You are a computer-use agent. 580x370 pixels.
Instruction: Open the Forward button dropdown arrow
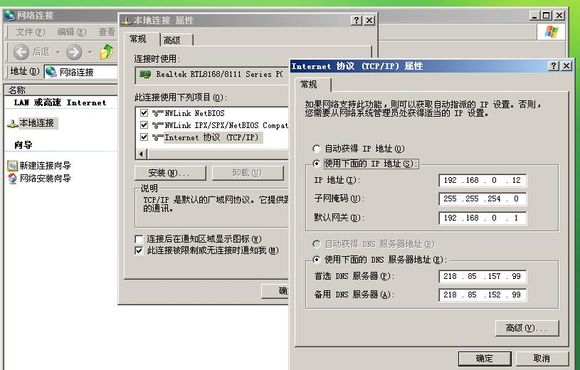click(x=90, y=52)
